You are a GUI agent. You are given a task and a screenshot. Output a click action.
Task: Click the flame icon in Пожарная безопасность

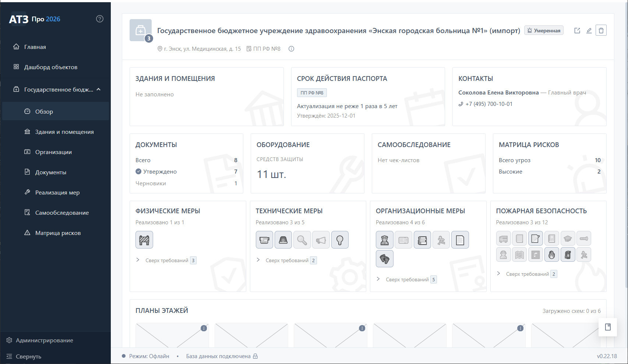[552, 254]
